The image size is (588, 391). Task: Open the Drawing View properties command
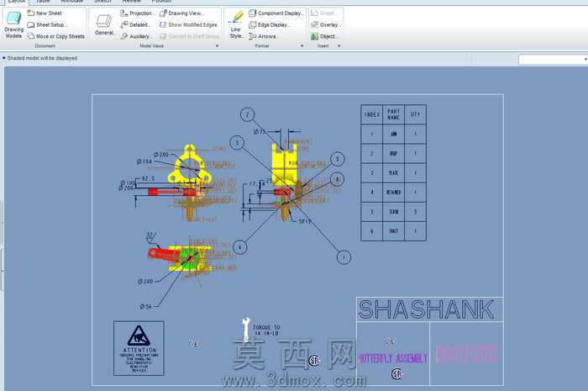coord(182,13)
